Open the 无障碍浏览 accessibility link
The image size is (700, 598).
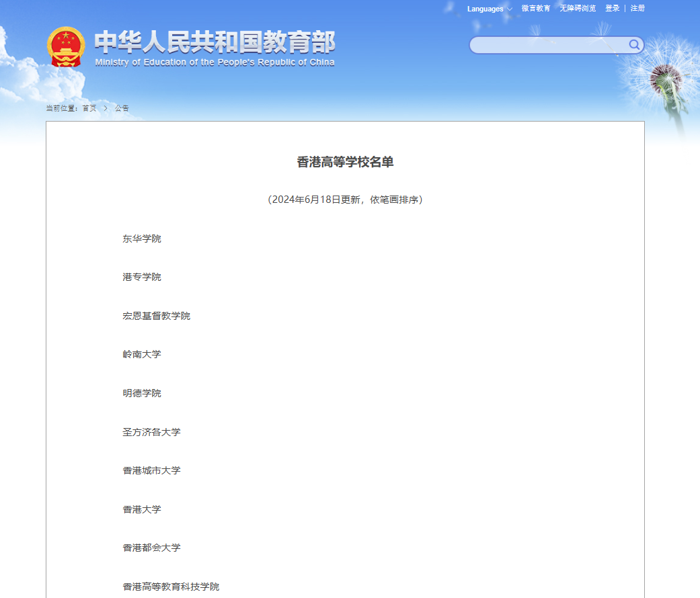coord(578,9)
